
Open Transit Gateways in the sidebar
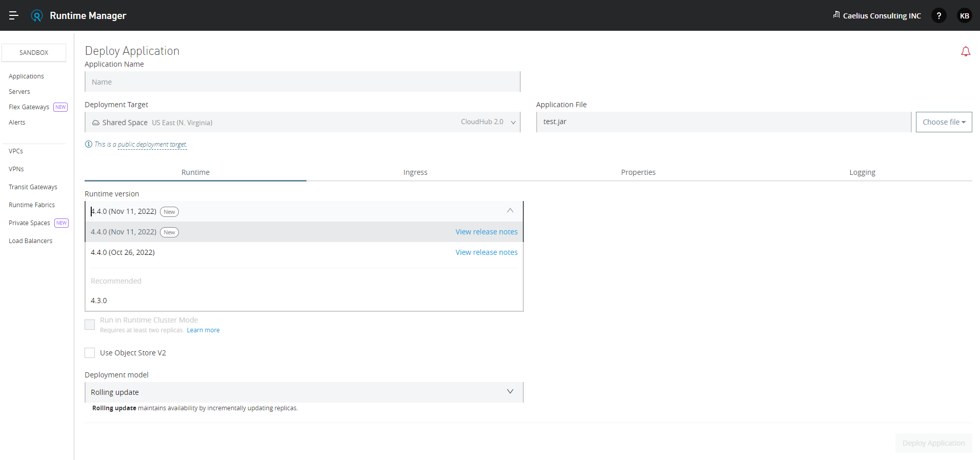(33, 187)
